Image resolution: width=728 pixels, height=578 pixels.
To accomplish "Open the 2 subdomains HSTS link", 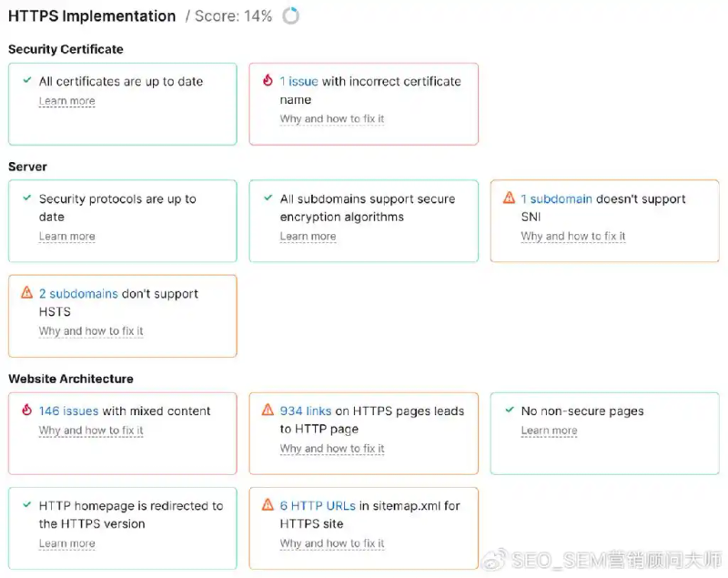I will point(76,293).
